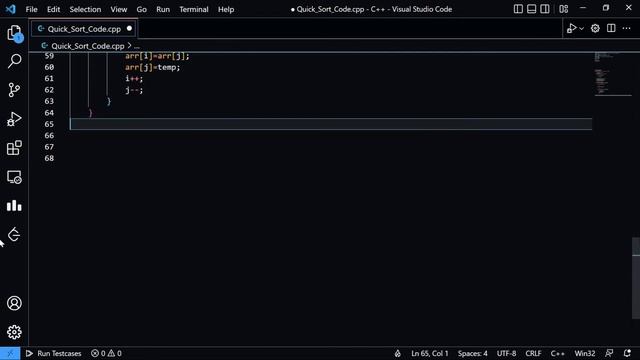Open Customize Layout control
The image size is (640, 360).
coord(564,9)
